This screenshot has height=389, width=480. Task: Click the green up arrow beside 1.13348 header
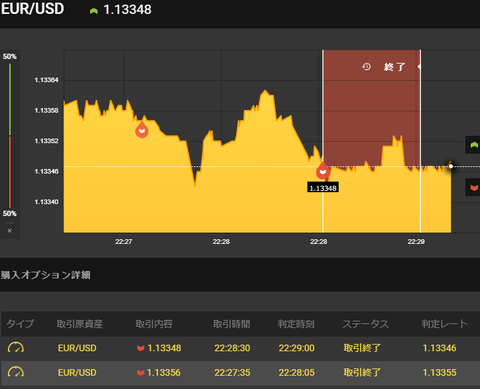[x=94, y=11]
